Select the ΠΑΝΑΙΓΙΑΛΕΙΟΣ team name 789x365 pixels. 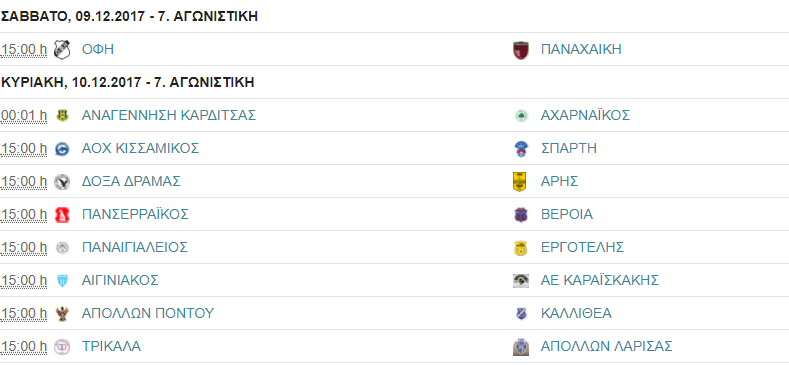tap(134, 247)
